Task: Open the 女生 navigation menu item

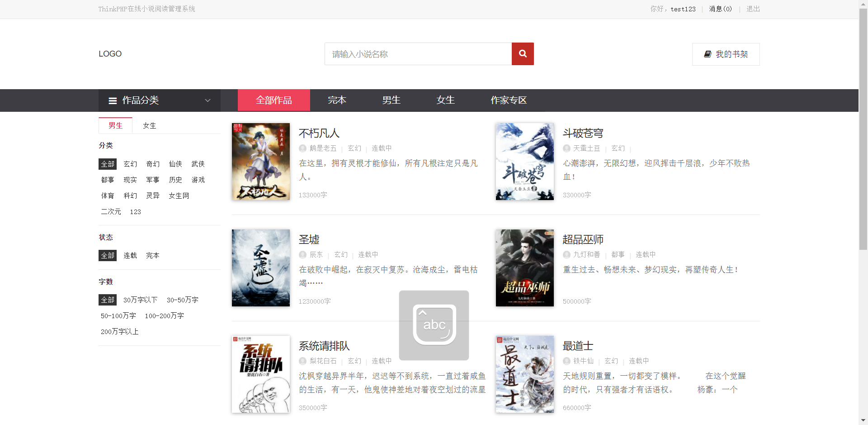Action: click(446, 100)
